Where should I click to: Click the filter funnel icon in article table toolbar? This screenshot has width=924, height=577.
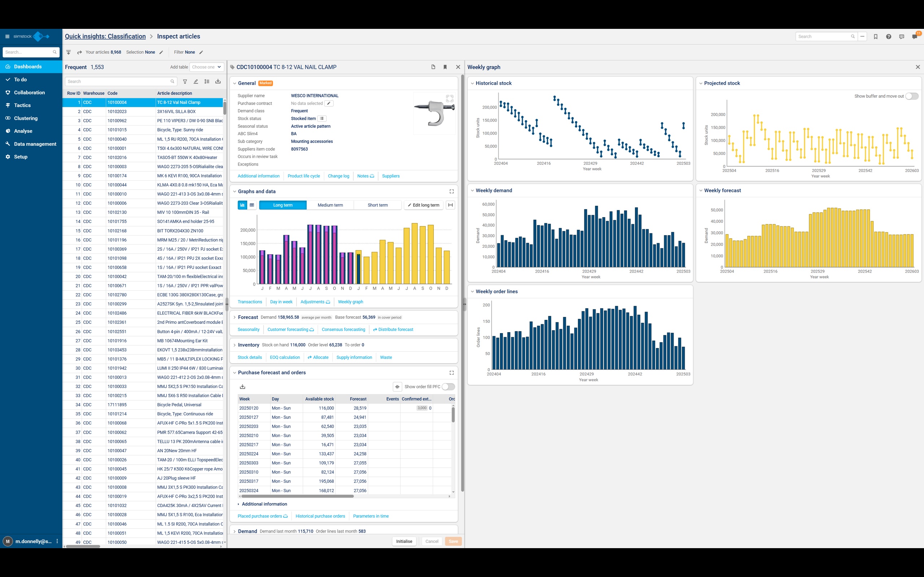[x=185, y=81]
